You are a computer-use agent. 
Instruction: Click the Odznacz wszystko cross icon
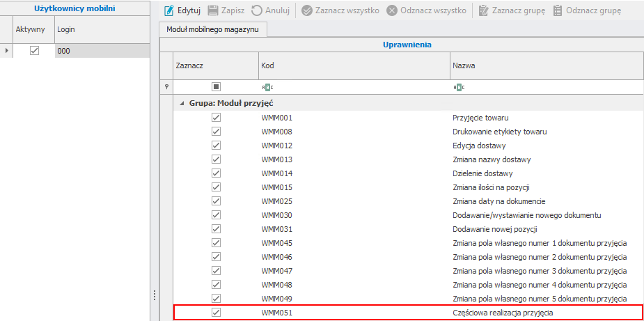[392, 11]
